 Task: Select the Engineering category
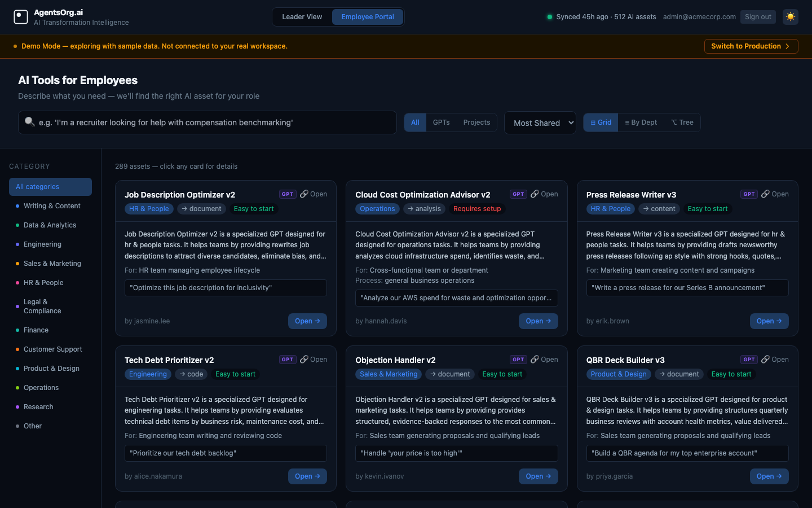(x=42, y=244)
